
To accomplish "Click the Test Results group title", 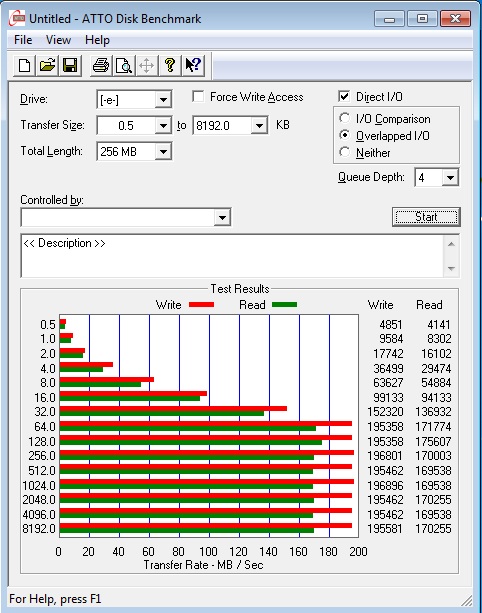I will tap(240, 289).
